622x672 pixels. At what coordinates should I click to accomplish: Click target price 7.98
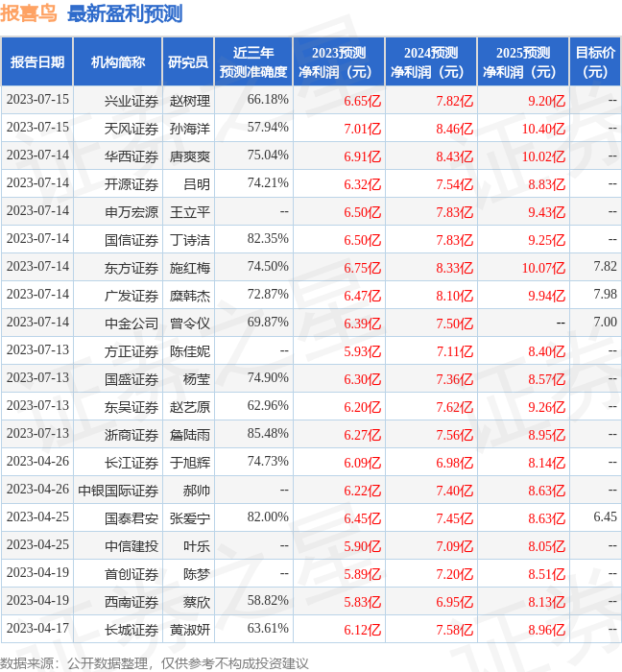tap(606, 295)
